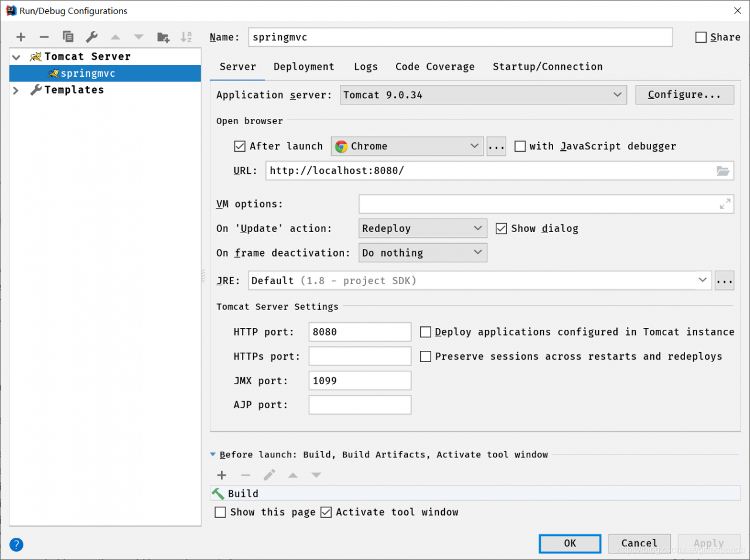750x560 pixels.
Task: Expand the VM options field
Action: (x=725, y=204)
